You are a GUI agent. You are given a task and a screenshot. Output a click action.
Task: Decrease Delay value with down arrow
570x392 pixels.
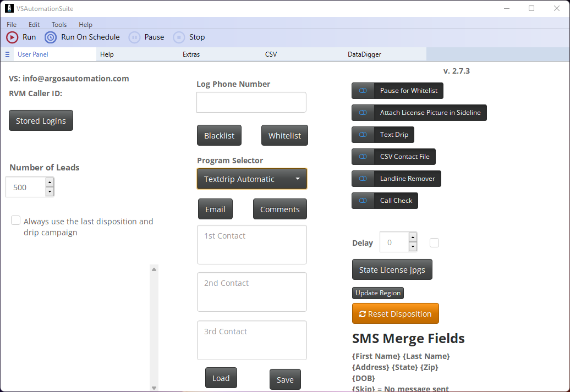413,247
